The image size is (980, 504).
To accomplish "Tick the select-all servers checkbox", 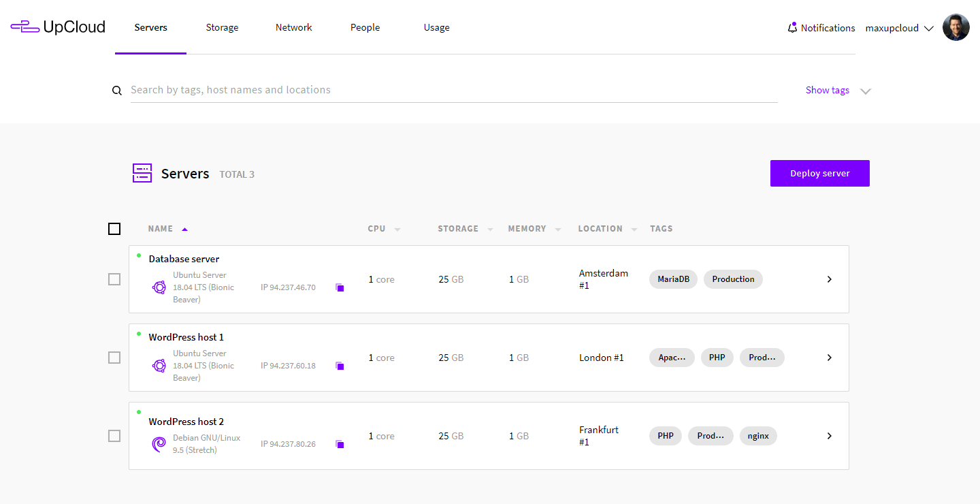I will [x=114, y=229].
